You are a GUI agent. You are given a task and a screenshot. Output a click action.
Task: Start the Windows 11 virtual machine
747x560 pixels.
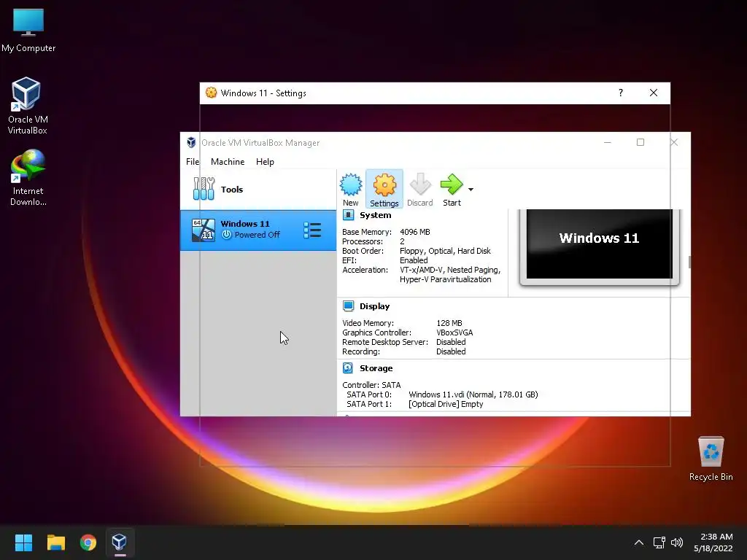click(452, 190)
